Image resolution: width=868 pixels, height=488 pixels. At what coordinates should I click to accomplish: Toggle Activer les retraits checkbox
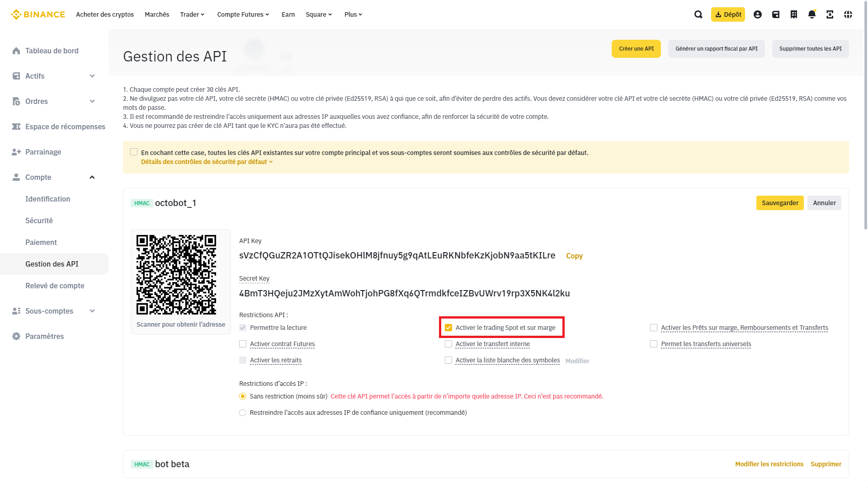pyautogui.click(x=243, y=360)
